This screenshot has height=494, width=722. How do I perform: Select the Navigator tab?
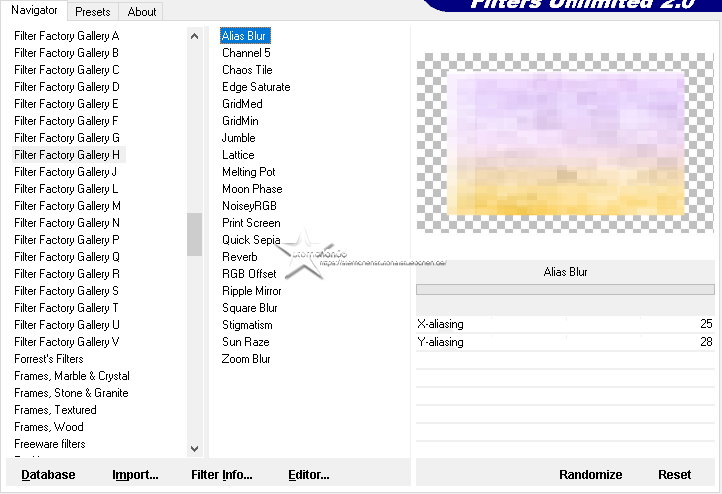pos(34,10)
